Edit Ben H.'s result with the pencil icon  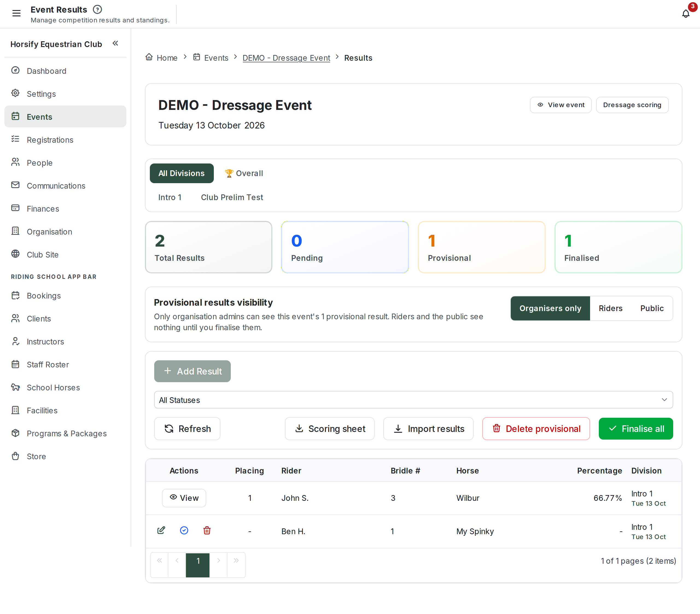(161, 530)
